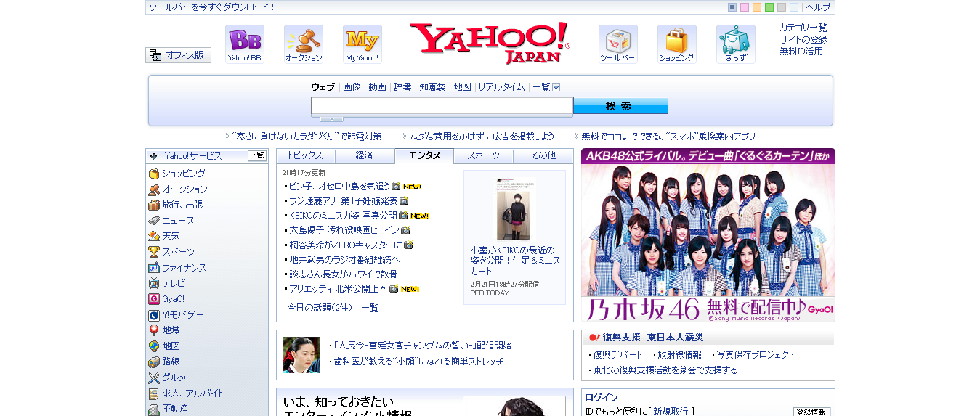Open 放射線情報 link
980x416 pixels.
click(679, 355)
